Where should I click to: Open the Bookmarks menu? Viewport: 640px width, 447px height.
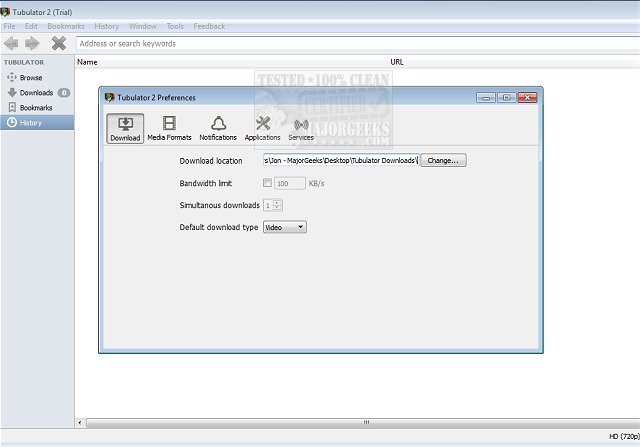coord(66,26)
